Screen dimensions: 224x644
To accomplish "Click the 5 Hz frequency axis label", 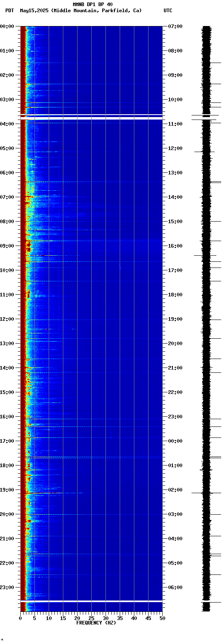I will (34, 618).
